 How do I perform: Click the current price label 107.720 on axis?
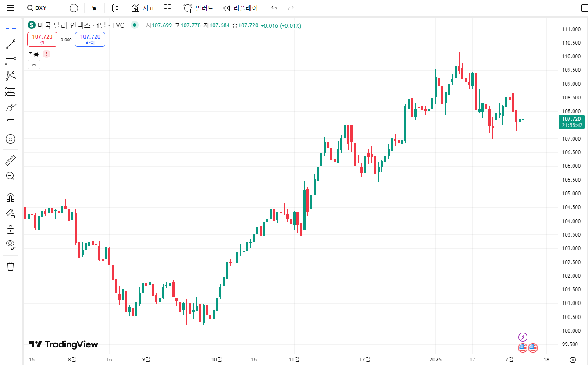[x=571, y=119]
